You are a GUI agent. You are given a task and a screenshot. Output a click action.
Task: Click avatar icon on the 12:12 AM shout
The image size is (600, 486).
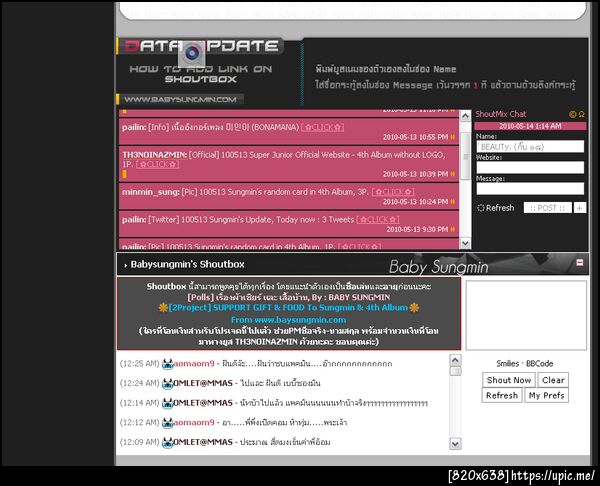click(x=167, y=423)
